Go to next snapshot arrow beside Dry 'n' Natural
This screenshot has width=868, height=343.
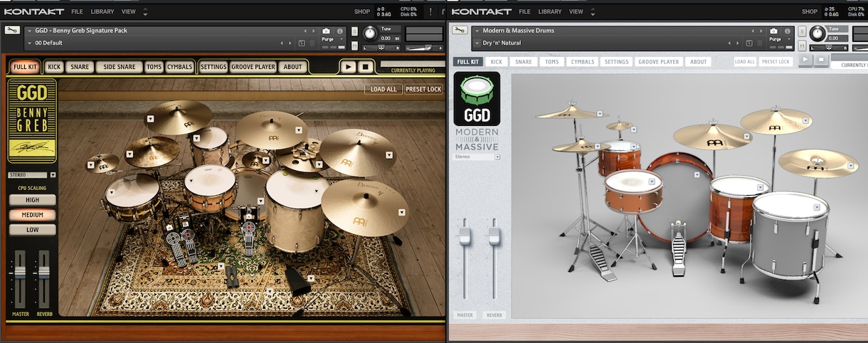(738, 43)
